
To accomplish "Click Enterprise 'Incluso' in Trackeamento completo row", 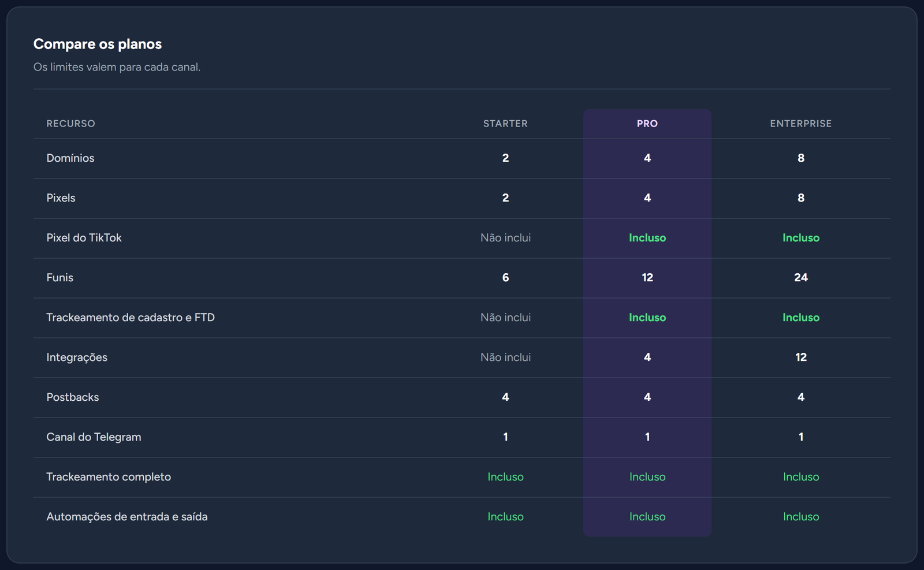I will [801, 476].
